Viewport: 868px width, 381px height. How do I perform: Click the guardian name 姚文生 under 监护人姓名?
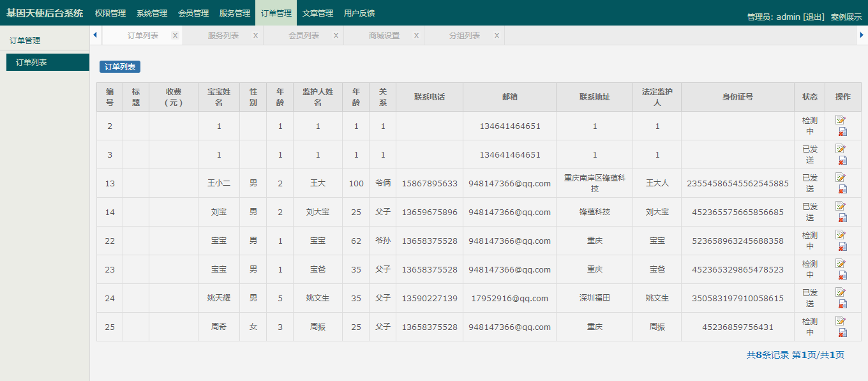318,298
